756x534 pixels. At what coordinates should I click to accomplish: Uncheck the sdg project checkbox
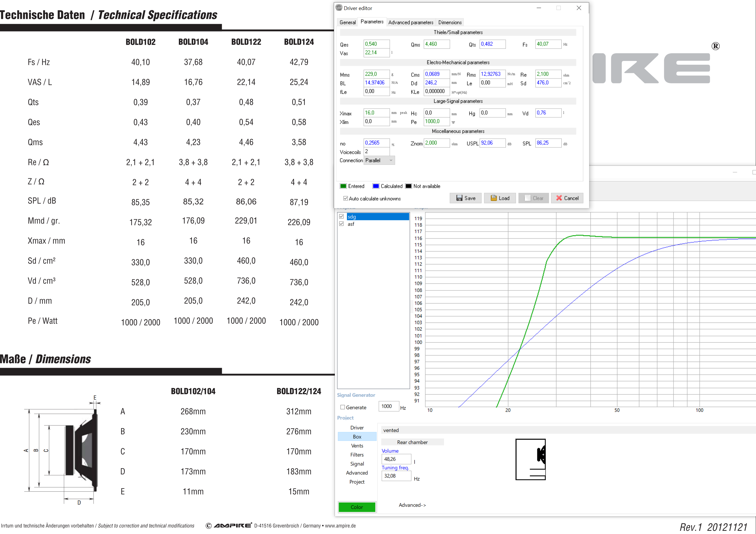(342, 216)
